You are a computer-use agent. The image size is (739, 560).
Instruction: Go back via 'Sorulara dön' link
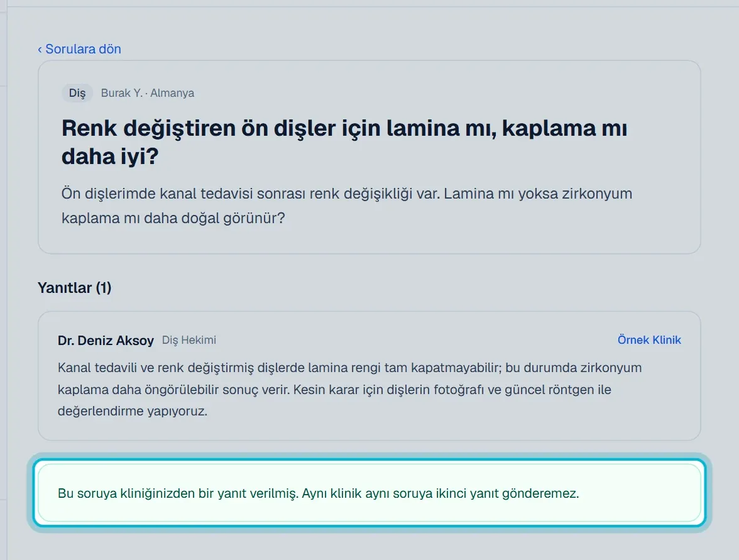click(79, 49)
